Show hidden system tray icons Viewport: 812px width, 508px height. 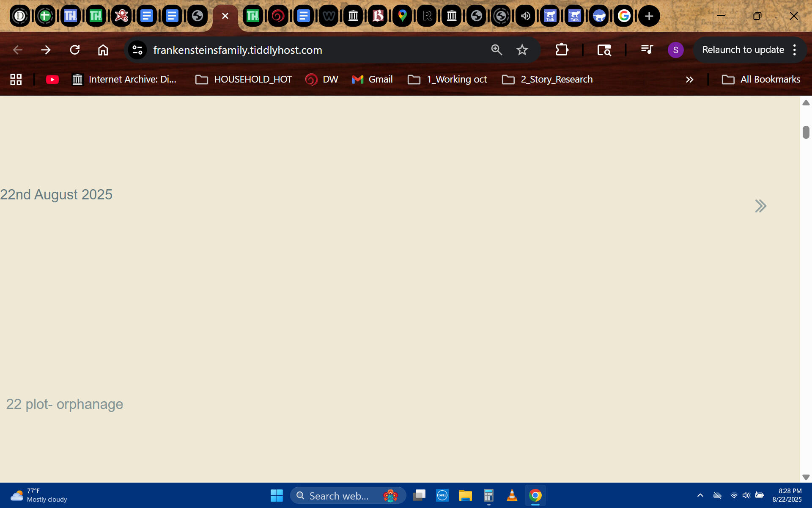(700, 495)
